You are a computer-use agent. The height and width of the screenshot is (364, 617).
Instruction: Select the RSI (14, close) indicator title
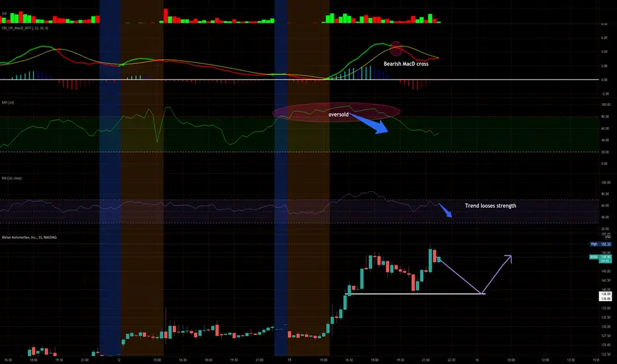tap(12, 178)
